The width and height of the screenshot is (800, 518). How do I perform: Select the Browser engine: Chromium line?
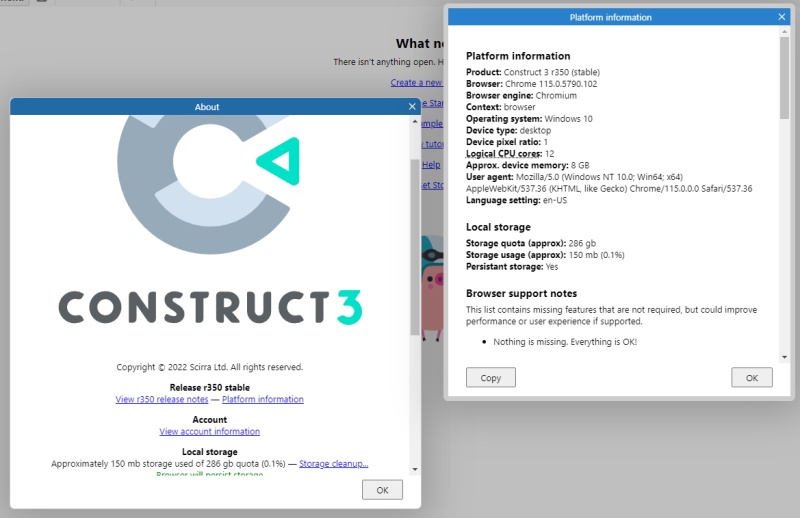click(x=521, y=95)
